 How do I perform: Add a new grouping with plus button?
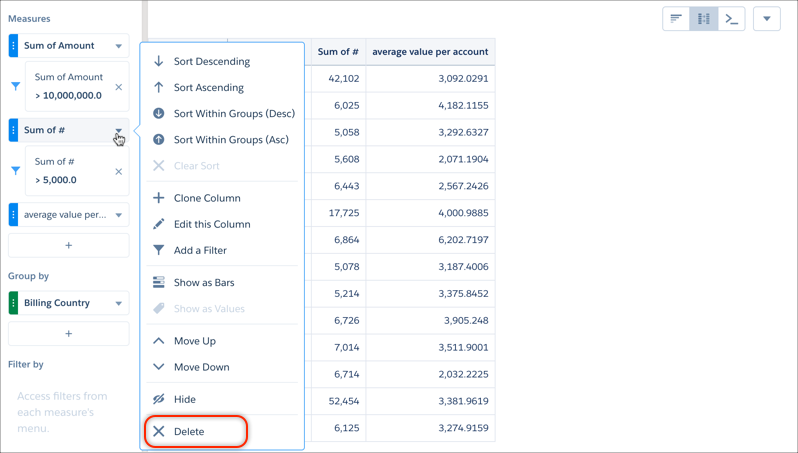point(69,334)
